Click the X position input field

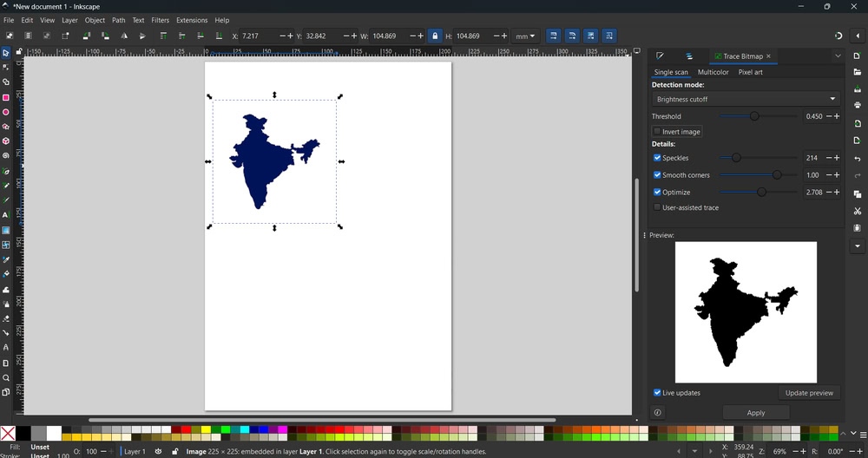click(x=260, y=36)
